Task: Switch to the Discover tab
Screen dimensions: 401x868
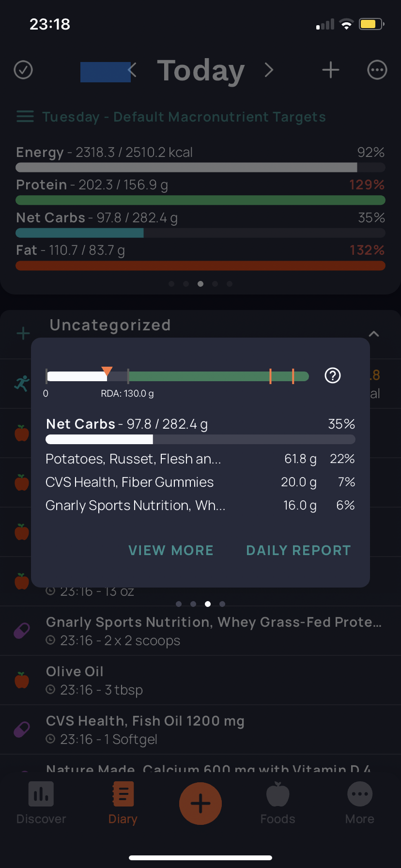Action: coord(41,803)
